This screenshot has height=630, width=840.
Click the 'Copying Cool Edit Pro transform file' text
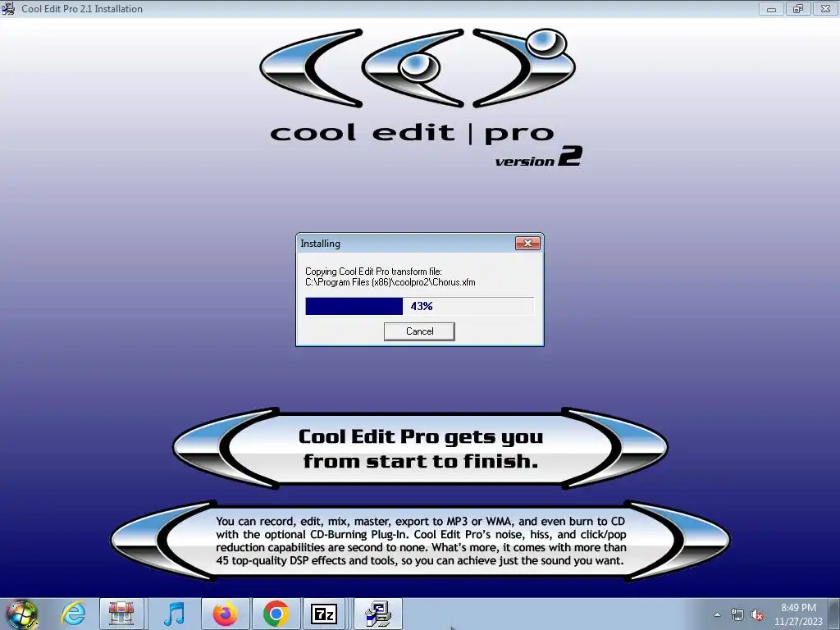(373, 272)
